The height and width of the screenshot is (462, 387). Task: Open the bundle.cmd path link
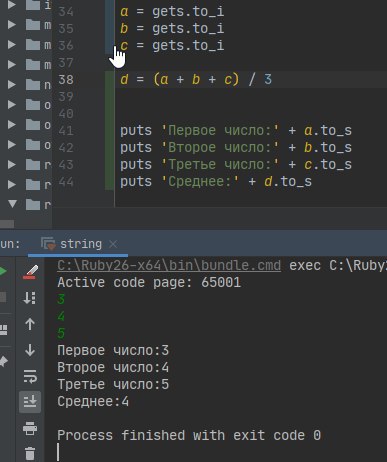tap(169, 265)
